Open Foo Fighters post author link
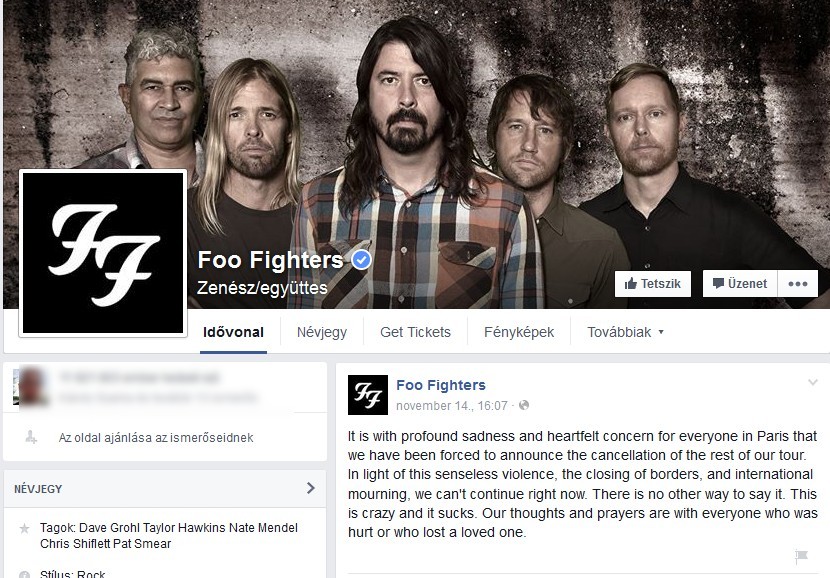Image resolution: width=830 pixels, height=578 pixels. [441, 385]
